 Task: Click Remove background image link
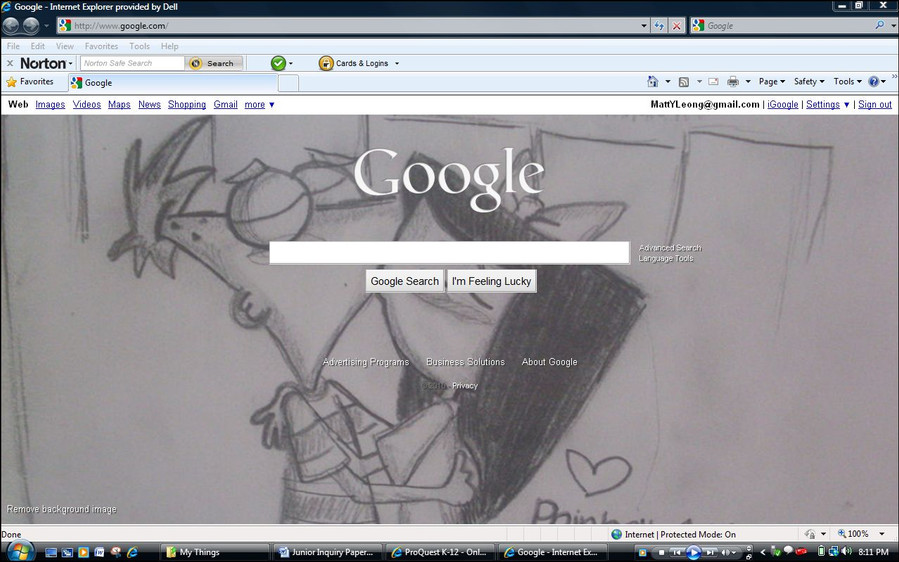tap(61, 509)
